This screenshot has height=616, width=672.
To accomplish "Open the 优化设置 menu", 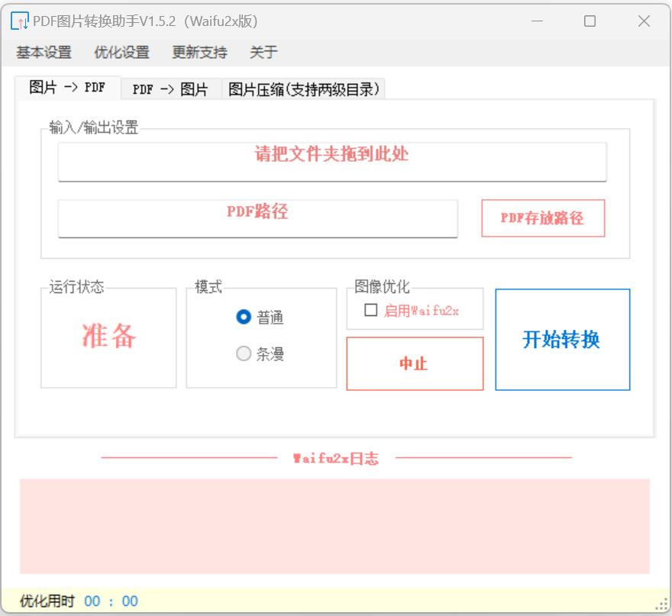I will 121,52.
